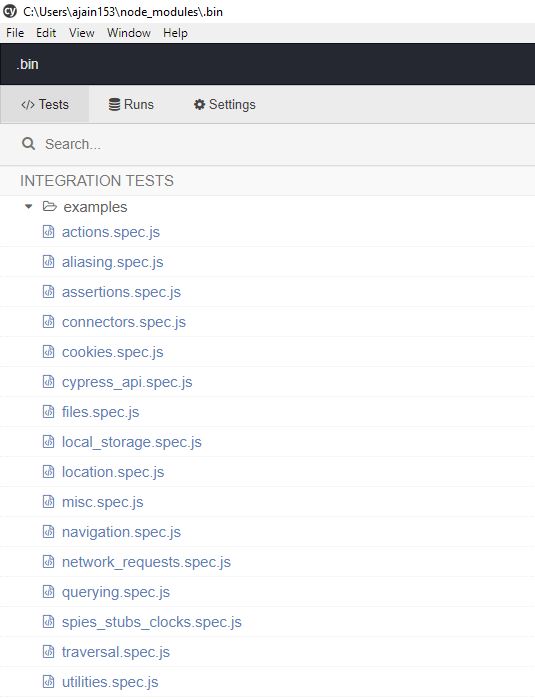
Task: Click file icon next to spies_stubs_clocks.spec.js
Action: (x=49, y=621)
